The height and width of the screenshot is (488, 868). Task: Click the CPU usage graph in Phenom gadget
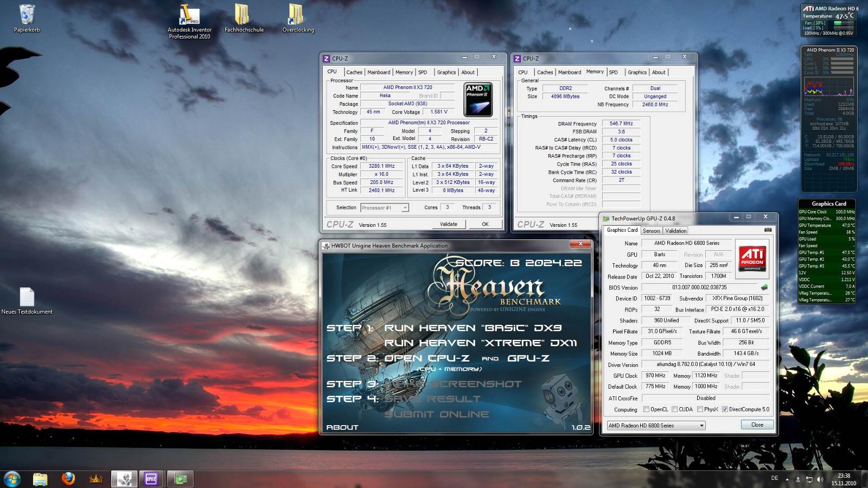pyautogui.click(x=828, y=87)
